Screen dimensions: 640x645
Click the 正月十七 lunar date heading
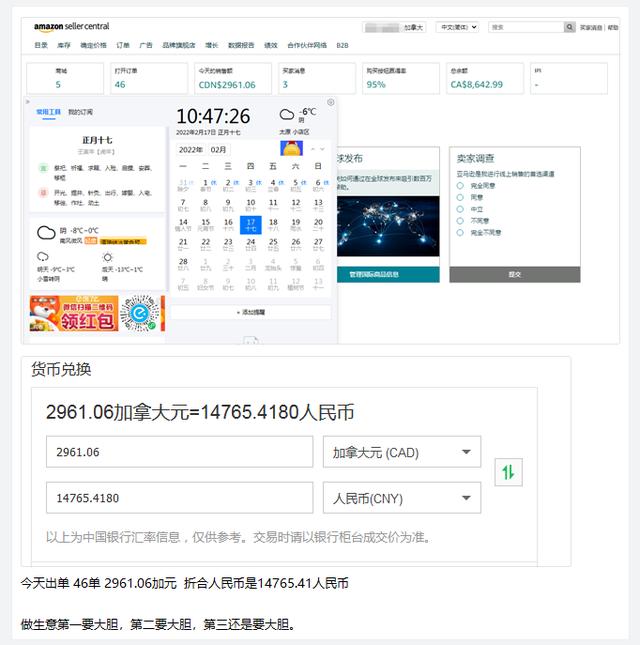pyautogui.click(x=97, y=140)
